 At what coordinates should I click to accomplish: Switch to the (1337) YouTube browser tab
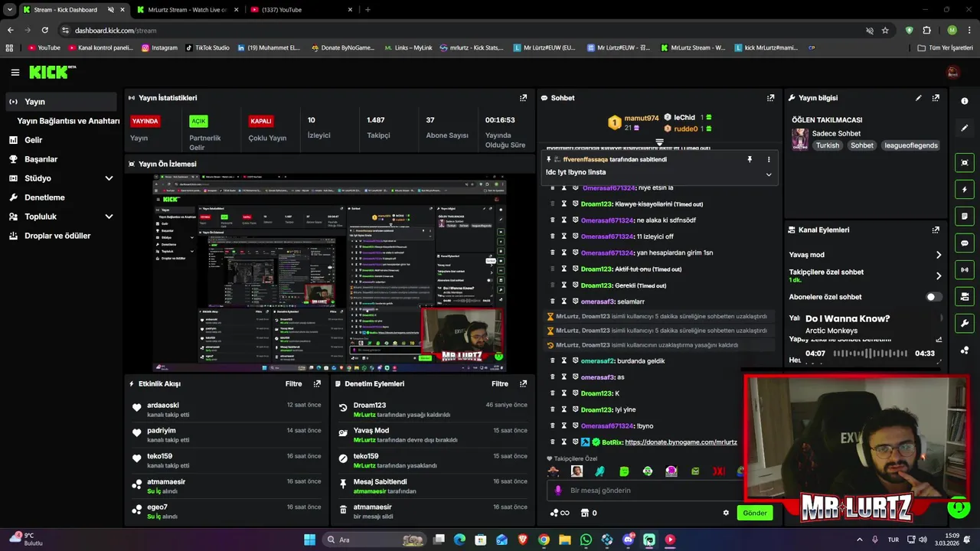tap(300, 10)
